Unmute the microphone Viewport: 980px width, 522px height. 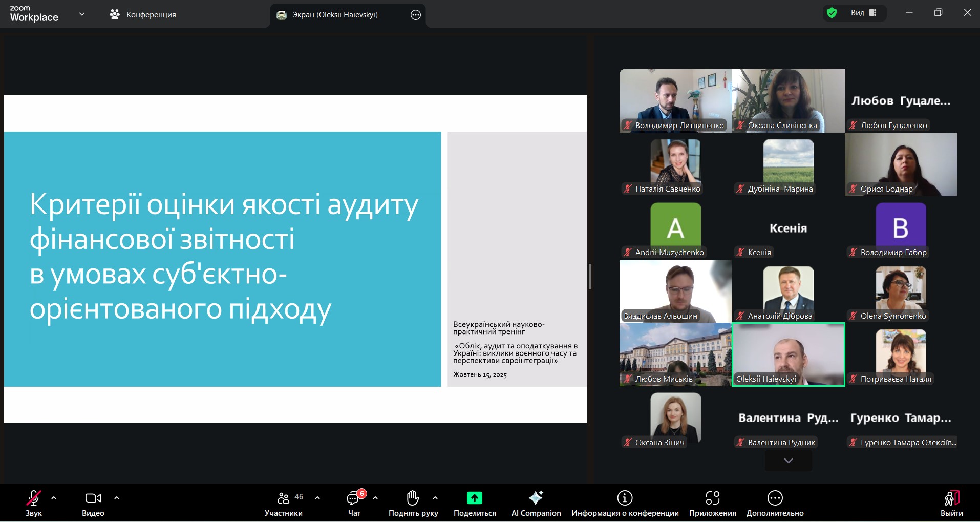click(x=34, y=498)
